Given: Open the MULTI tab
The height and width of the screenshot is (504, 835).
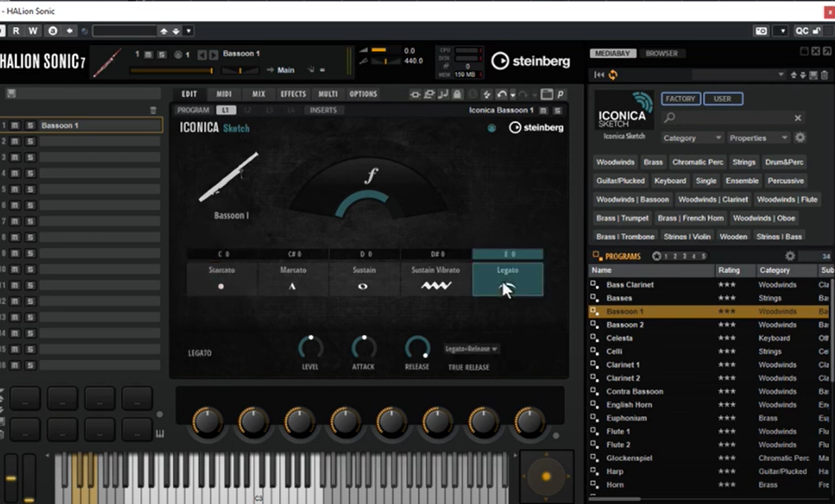Looking at the screenshot, I should click(x=328, y=94).
